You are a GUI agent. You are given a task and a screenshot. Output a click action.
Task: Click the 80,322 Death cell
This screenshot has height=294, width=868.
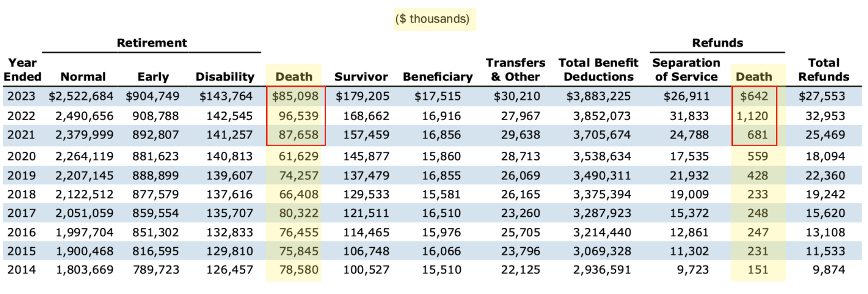(299, 214)
